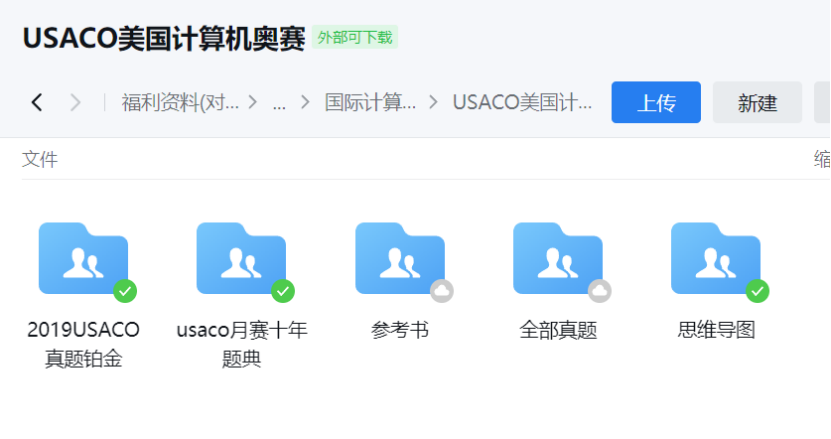Expand the ... collapsed breadcrumb
831x439 pixels.
279,102
